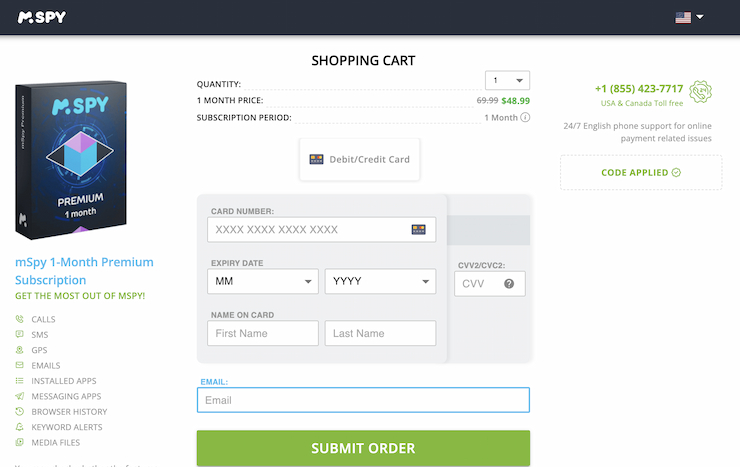Click the Calls phone icon
The width and height of the screenshot is (740, 467).
(19, 319)
